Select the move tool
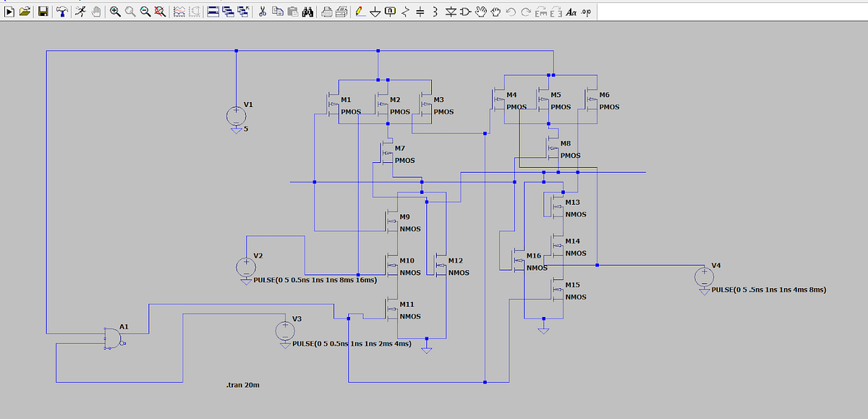868x419 pixels. click(481, 10)
